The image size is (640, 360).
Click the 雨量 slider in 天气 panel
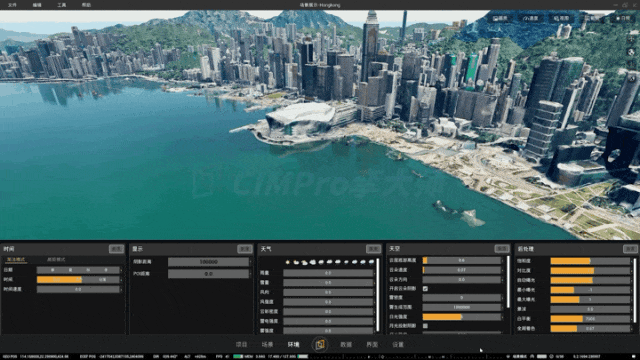(x=328, y=273)
